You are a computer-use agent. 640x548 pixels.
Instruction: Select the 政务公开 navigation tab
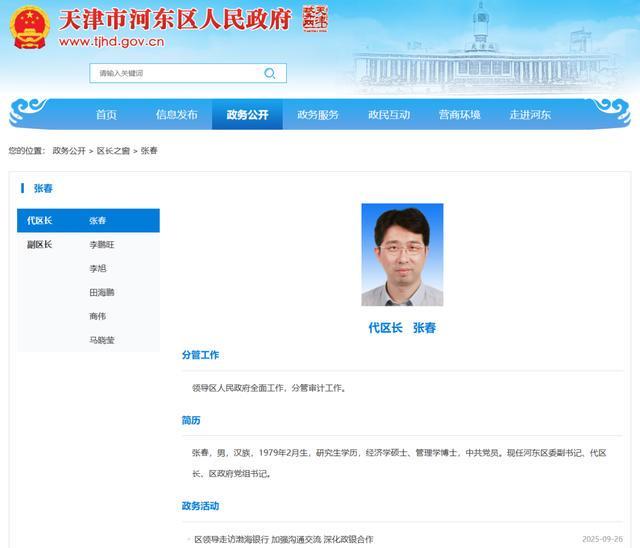(x=247, y=115)
